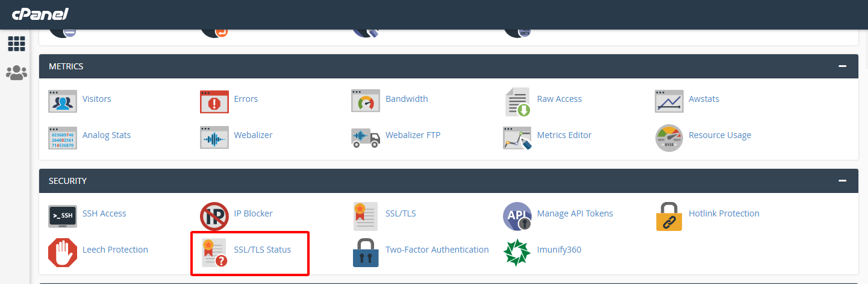The height and width of the screenshot is (284, 868).
Task: Open the Errors link
Action: (246, 99)
